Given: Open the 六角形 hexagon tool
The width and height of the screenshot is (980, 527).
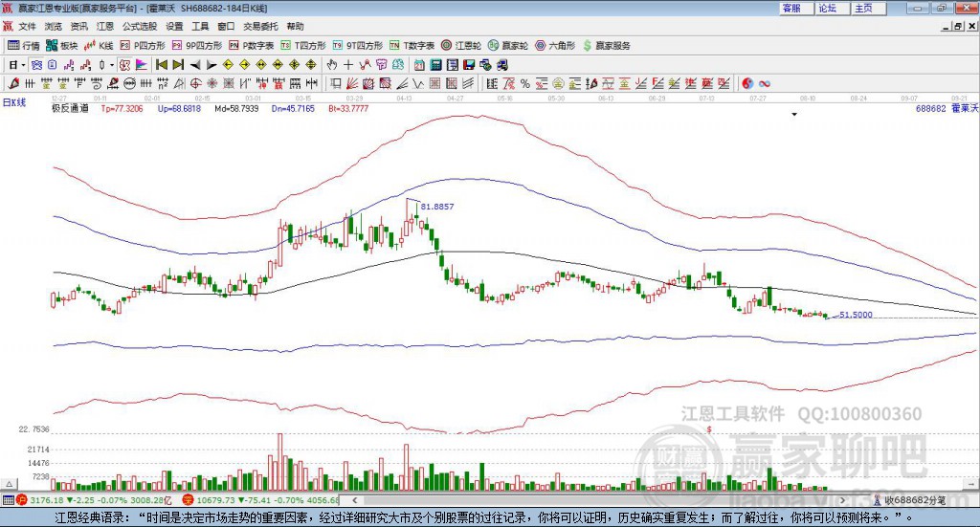Looking at the screenshot, I should pos(555,46).
